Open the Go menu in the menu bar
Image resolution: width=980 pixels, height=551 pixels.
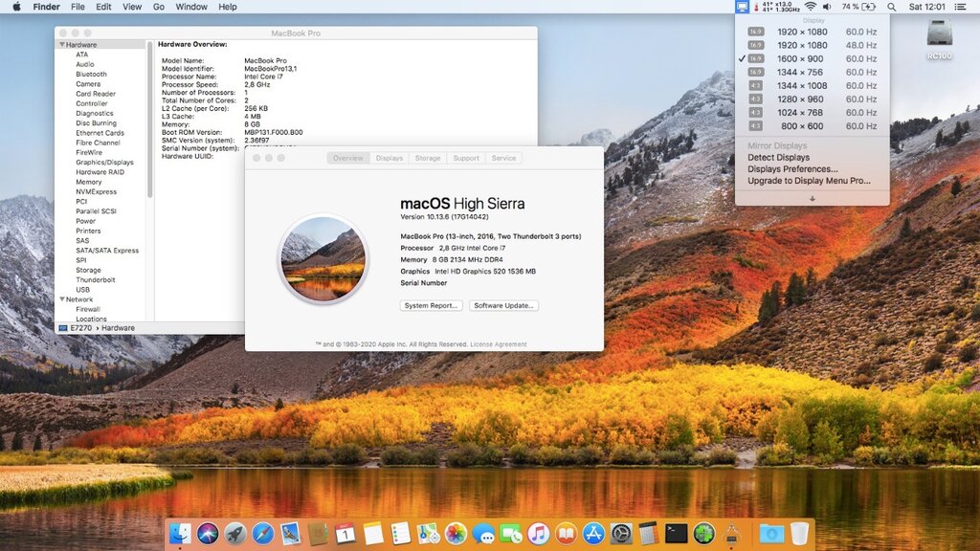point(159,7)
